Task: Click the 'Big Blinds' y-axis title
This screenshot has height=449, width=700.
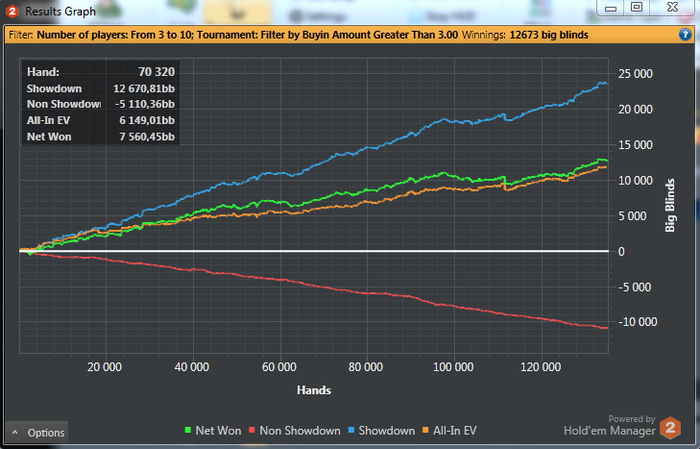Action: (670, 205)
